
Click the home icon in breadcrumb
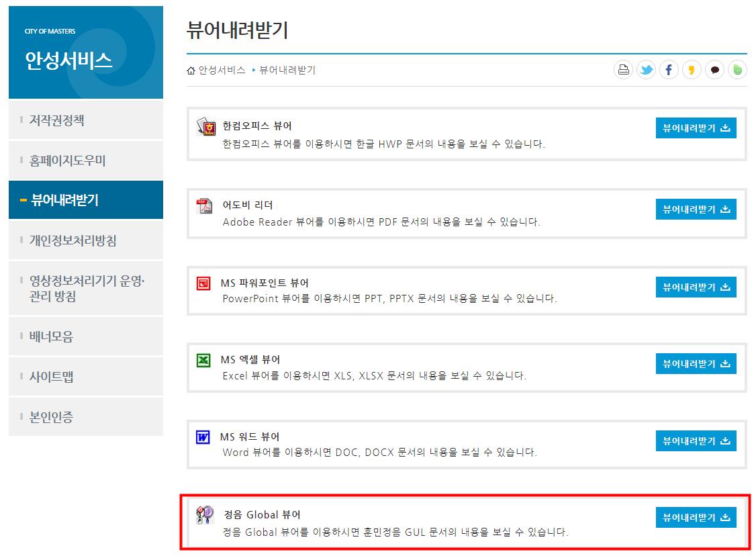click(x=191, y=71)
